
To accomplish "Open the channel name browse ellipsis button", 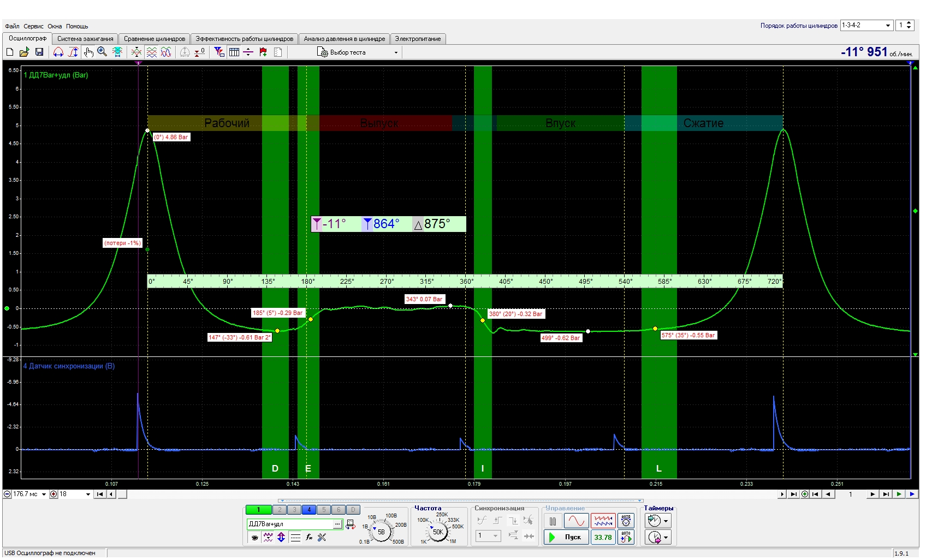I will click(x=337, y=524).
